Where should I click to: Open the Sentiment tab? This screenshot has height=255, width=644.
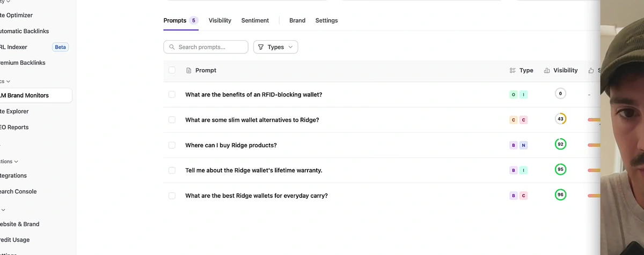[255, 20]
